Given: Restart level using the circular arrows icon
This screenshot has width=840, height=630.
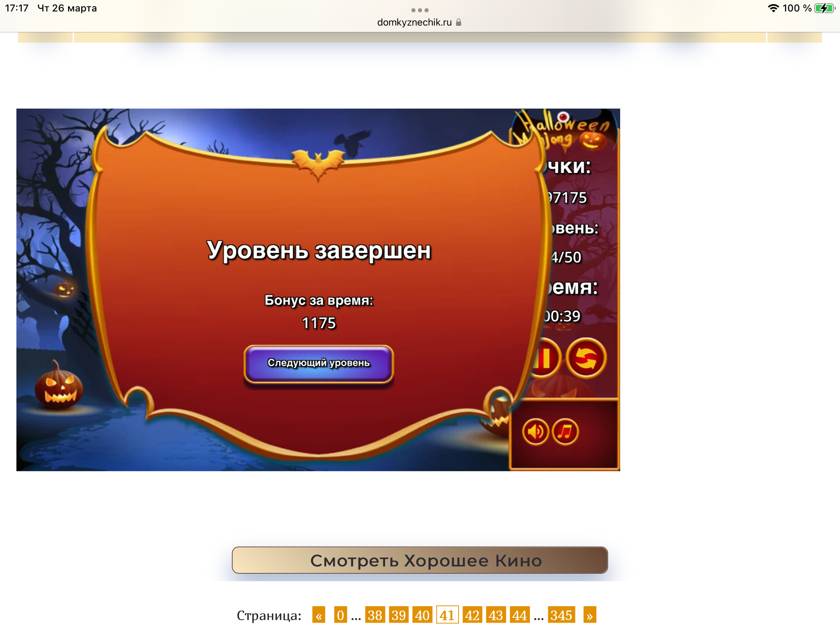Looking at the screenshot, I should click(586, 358).
